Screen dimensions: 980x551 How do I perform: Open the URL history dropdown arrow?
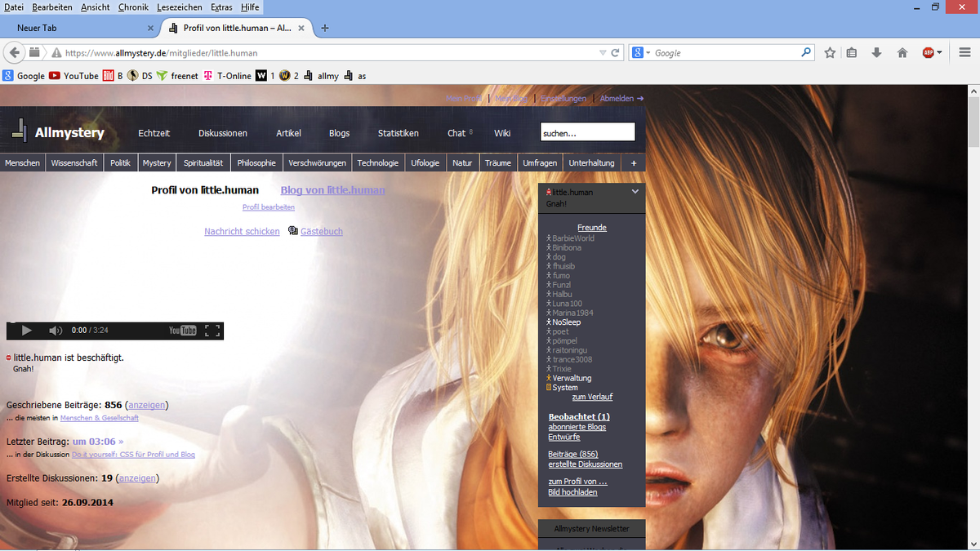(x=603, y=52)
